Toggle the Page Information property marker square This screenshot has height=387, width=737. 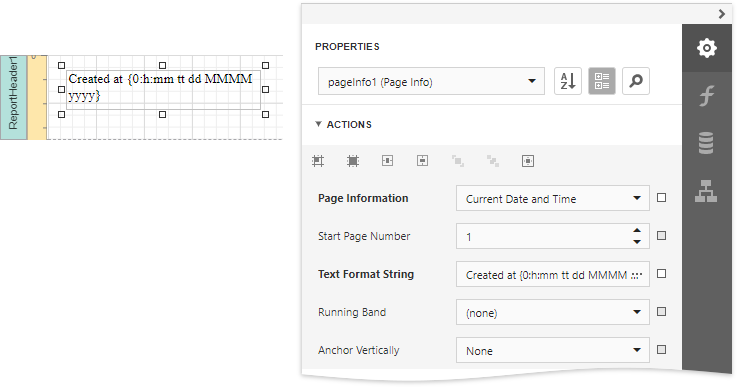[661, 197]
